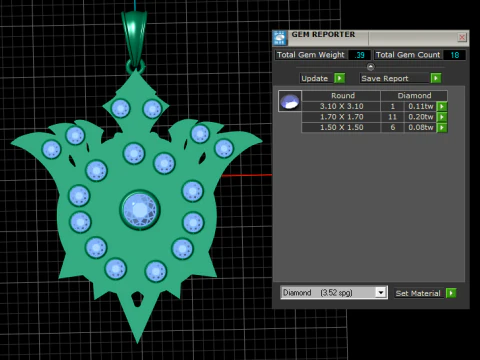The image size is (480, 360).
Task: Click the Update button
Action: click(315, 78)
